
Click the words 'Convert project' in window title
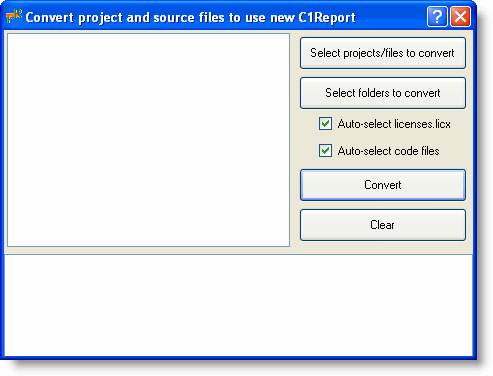point(74,18)
